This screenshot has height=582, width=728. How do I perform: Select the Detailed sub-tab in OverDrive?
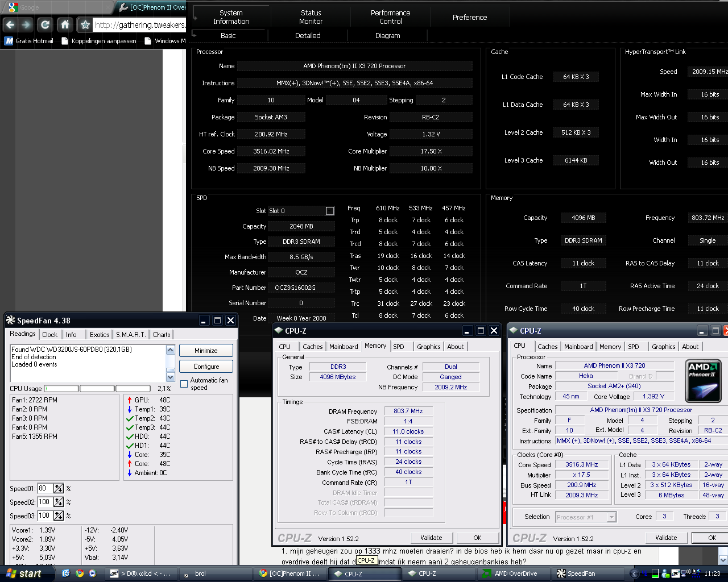click(x=308, y=35)
